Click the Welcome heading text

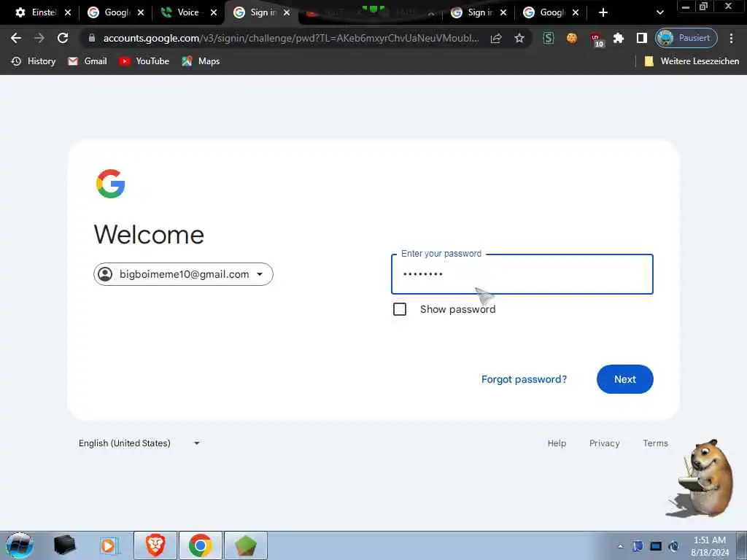[149, 234]
